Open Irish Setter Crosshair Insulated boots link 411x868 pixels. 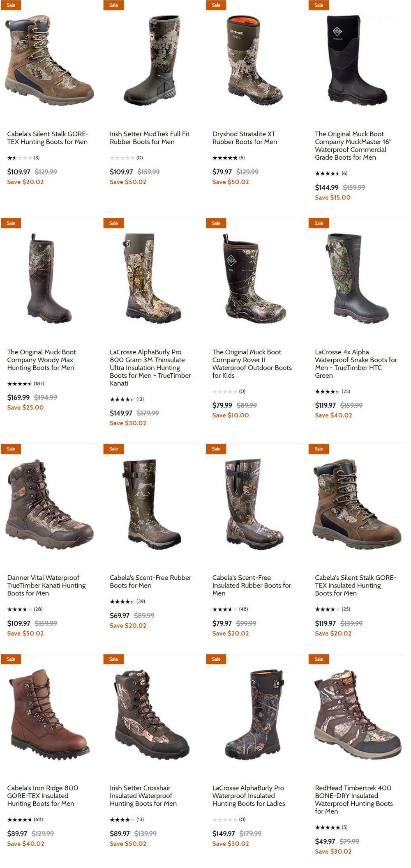[143, 796]
